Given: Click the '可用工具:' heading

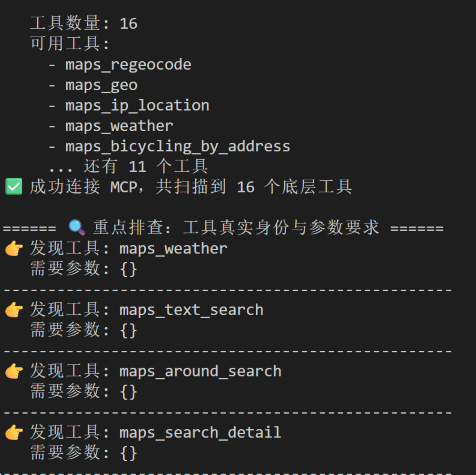Looking at the screenshot, I should [x=70, y=44].
